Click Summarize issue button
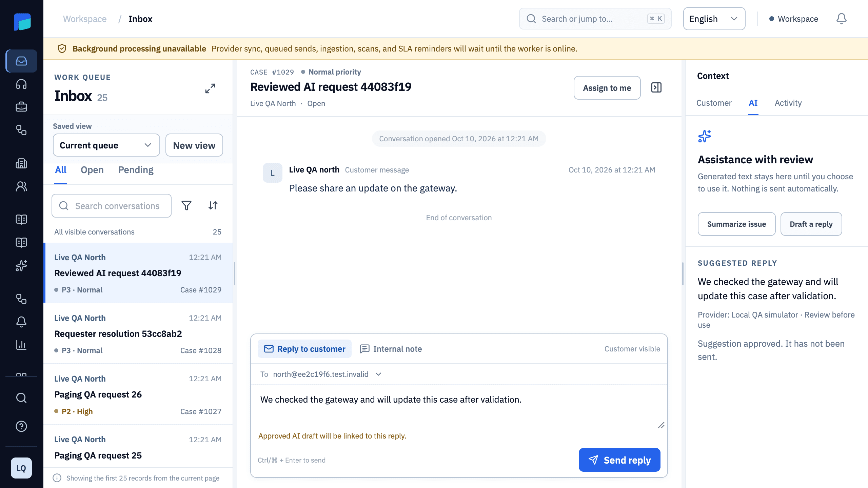Image resolution: width=868 pixels, height=488 pixels. pyautogui.click(x=736, y=224)
